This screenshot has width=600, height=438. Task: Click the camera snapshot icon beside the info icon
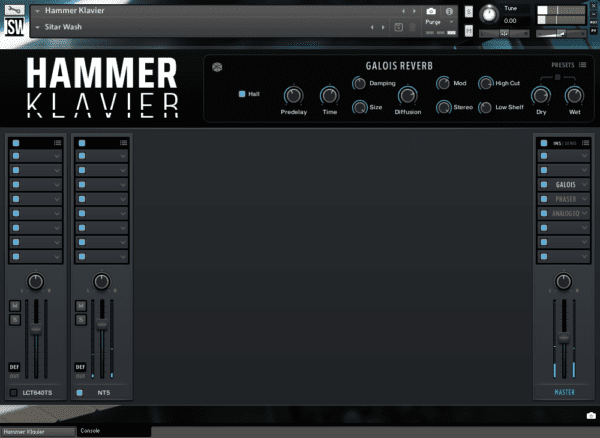pyautogui.click(x=431, y=11)
